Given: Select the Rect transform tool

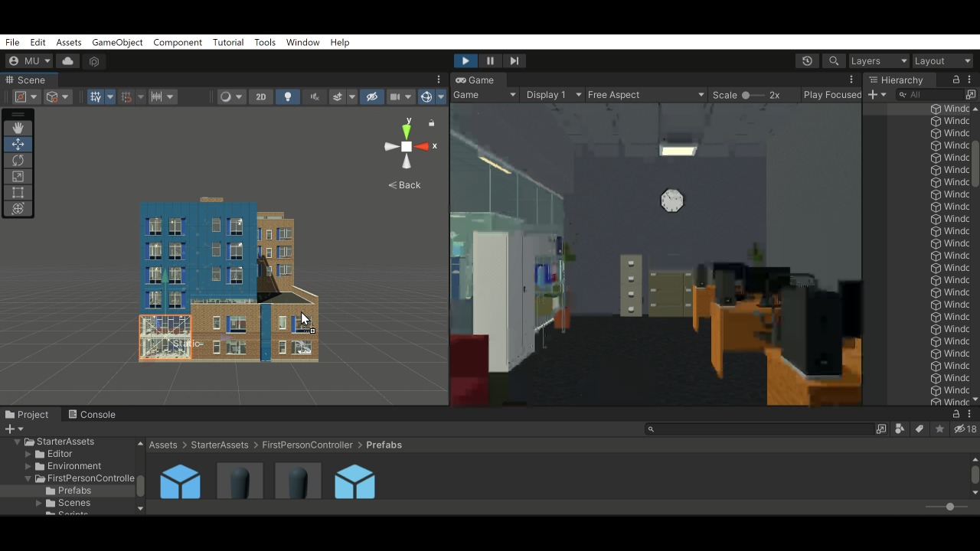Looking at the screenshot, I should click(18, 192).
